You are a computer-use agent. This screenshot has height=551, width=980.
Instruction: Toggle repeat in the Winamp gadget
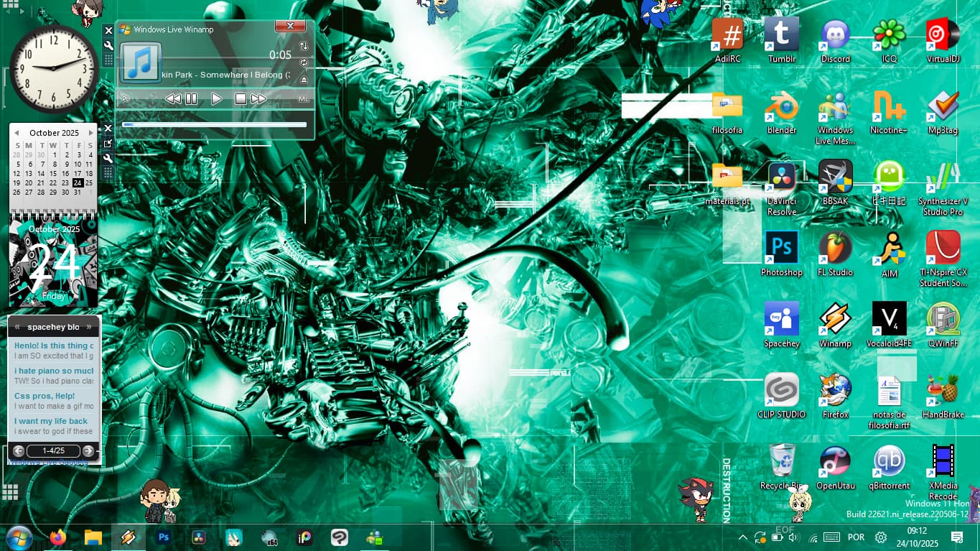point(304,62)
